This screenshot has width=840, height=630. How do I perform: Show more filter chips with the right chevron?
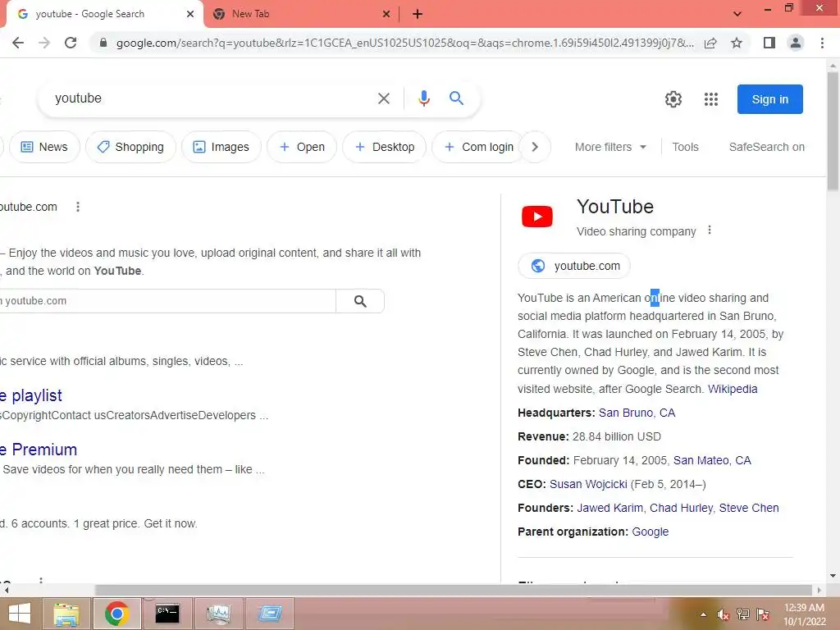(535, 147)
